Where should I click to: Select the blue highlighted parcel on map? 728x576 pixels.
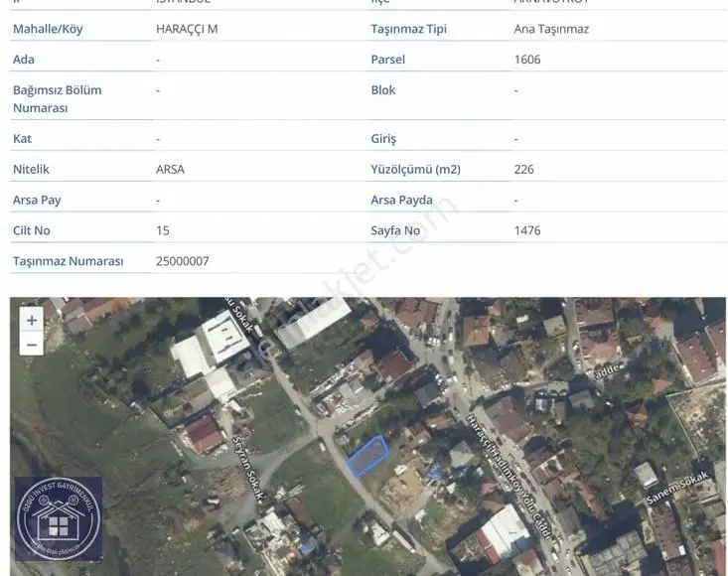tap(368, 455)
